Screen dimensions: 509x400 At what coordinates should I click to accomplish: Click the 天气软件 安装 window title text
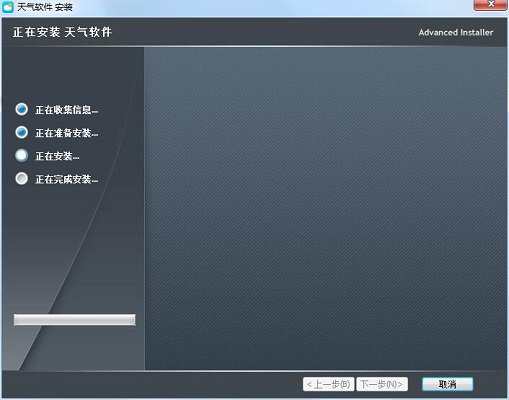(x=45, y=7)
